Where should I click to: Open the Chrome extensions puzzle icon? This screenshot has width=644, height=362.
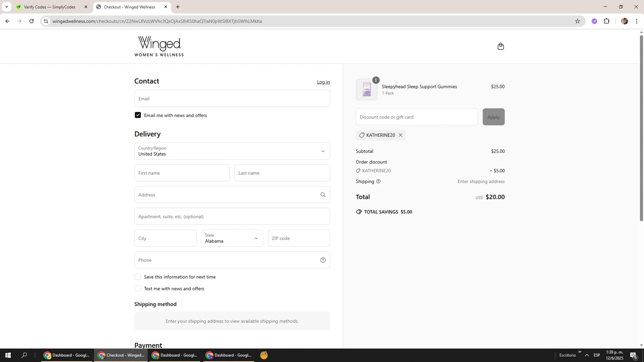607,21
